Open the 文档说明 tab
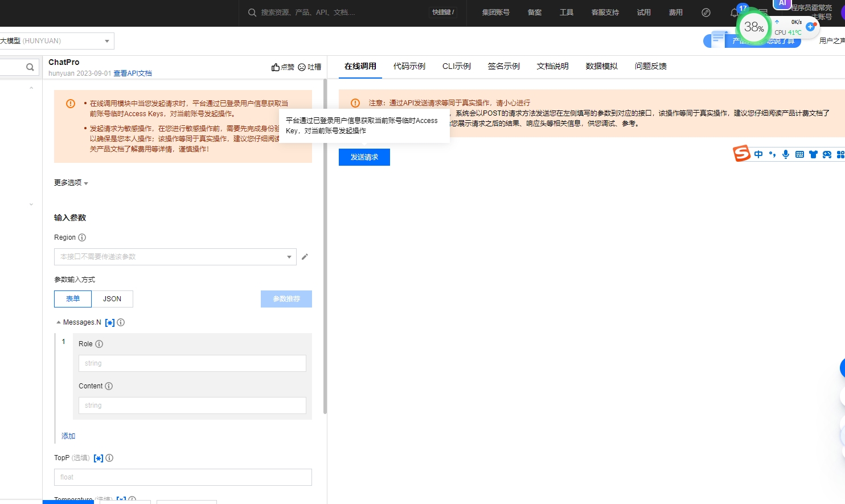 click(x=553, y=67)
